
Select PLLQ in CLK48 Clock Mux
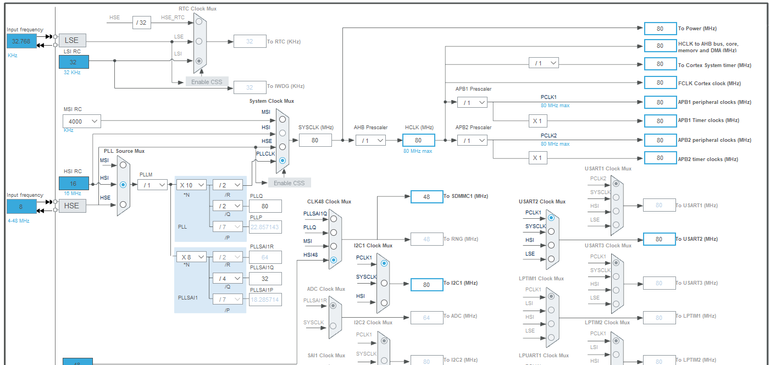tap(334, 233)
